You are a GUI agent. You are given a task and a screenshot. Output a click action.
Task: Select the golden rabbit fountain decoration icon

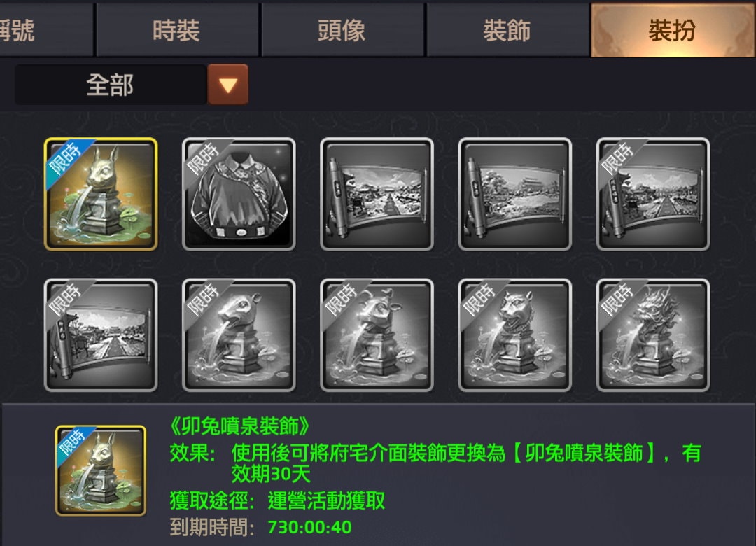101,194
